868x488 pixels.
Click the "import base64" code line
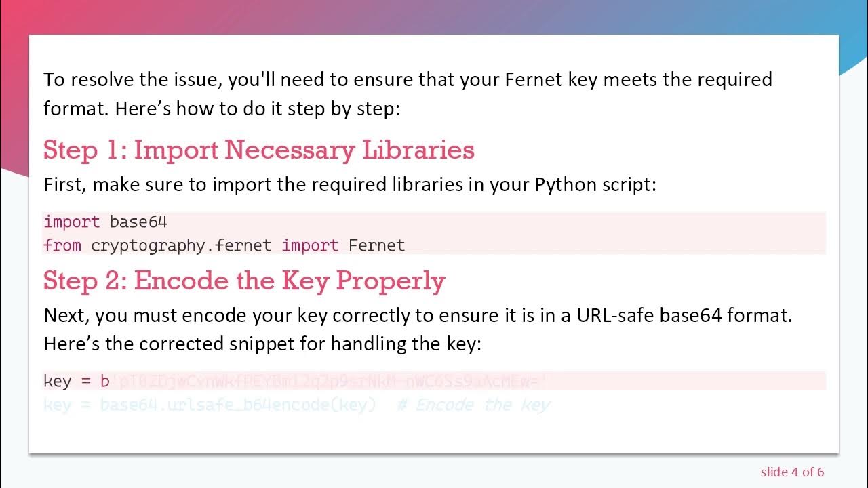tap(105, 222)
